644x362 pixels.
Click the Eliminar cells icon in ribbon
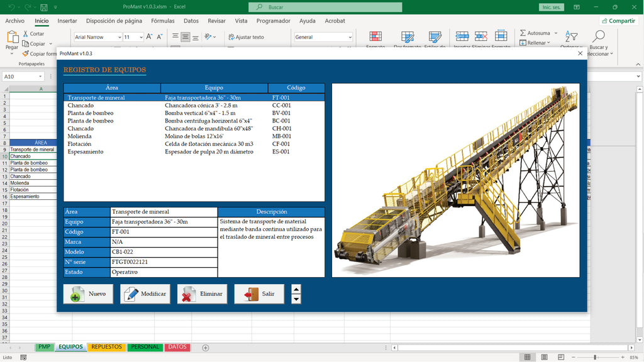click(481, 36)
